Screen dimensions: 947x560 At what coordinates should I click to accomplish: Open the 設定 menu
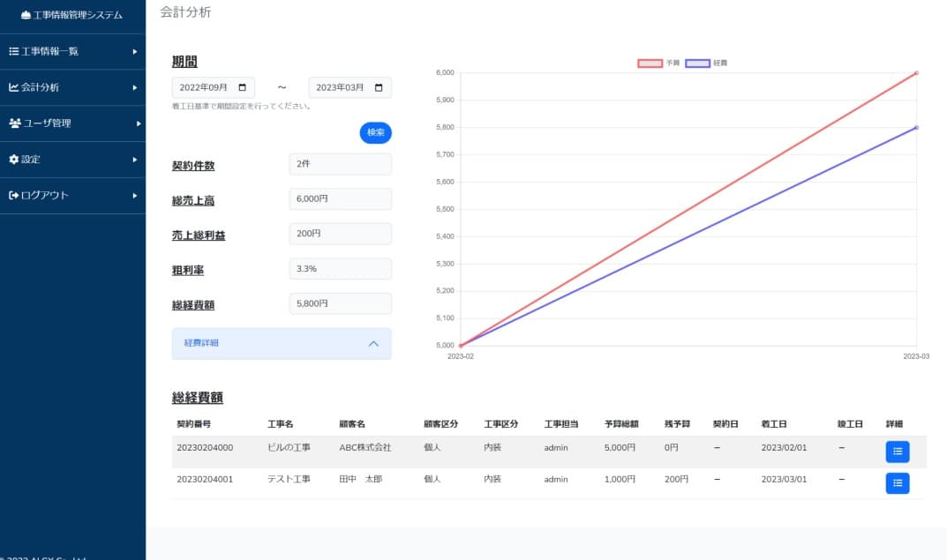pos(72,160)
